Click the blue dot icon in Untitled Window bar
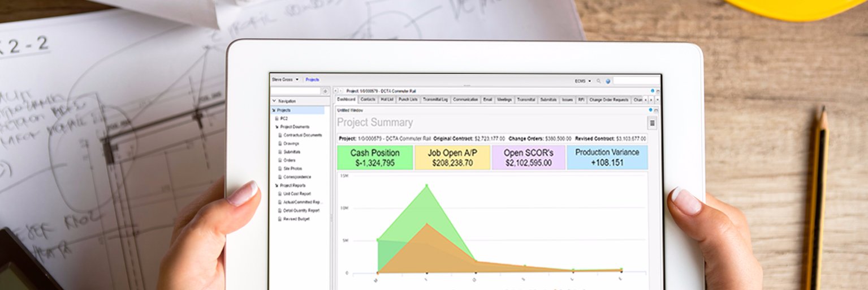This screenshot has width=868, height=290. [650, 110]
